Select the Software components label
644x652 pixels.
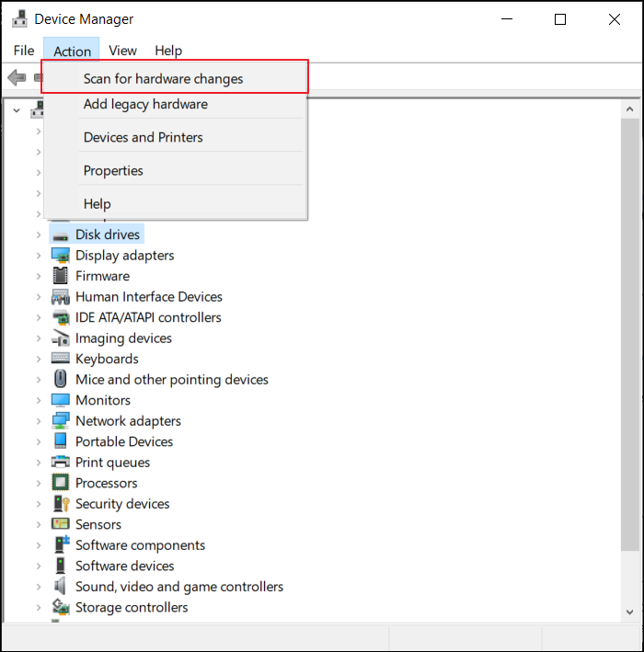pyautogui.click(x=140, y=545)
